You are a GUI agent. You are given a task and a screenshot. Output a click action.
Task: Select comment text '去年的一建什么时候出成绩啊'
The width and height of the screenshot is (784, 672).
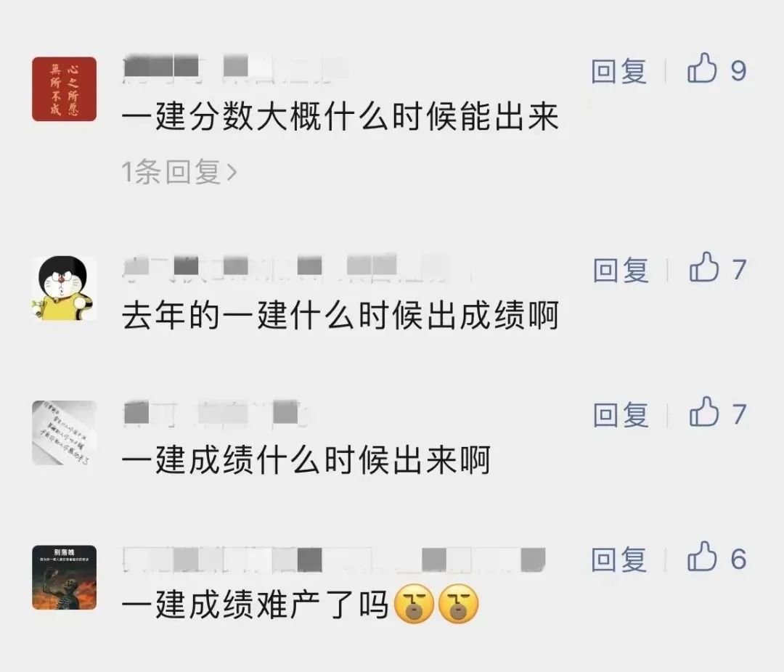point(340,316)
